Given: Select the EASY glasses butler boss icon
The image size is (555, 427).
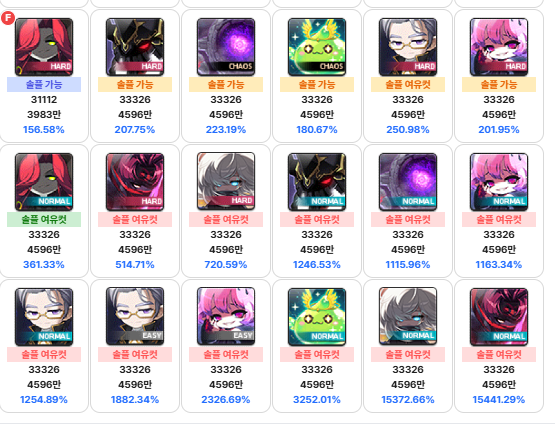Looking at the screenshot, I should click(135, 317).
